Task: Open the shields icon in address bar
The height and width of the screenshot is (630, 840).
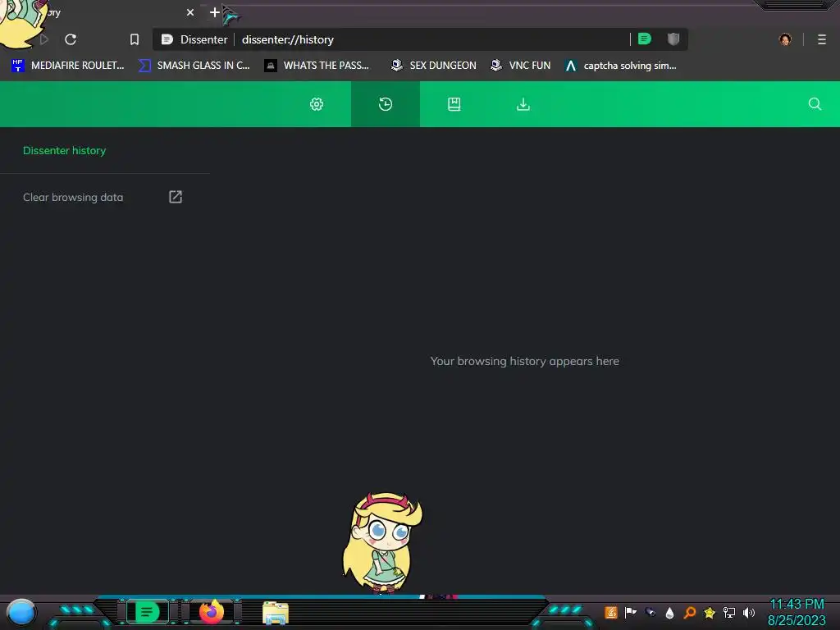Action: pos(673,39)
